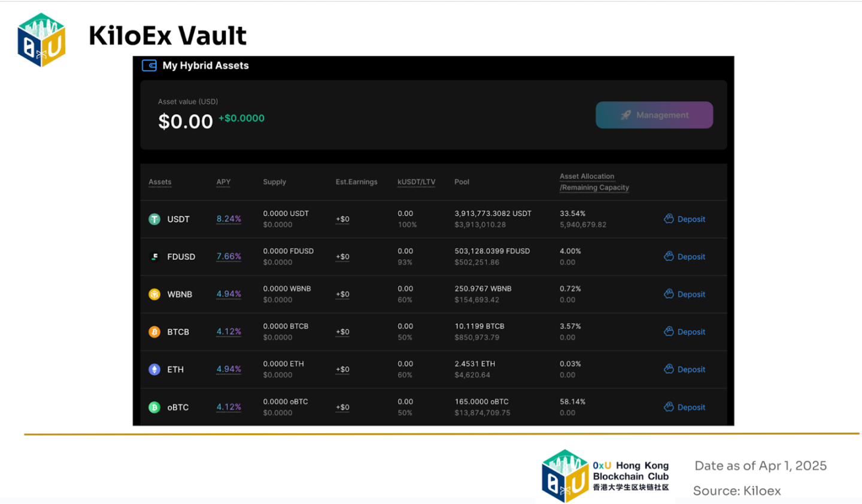The image size is (862, 504).
Task: Click the 0.0000 FDUSD supply value
Action: 289,251
